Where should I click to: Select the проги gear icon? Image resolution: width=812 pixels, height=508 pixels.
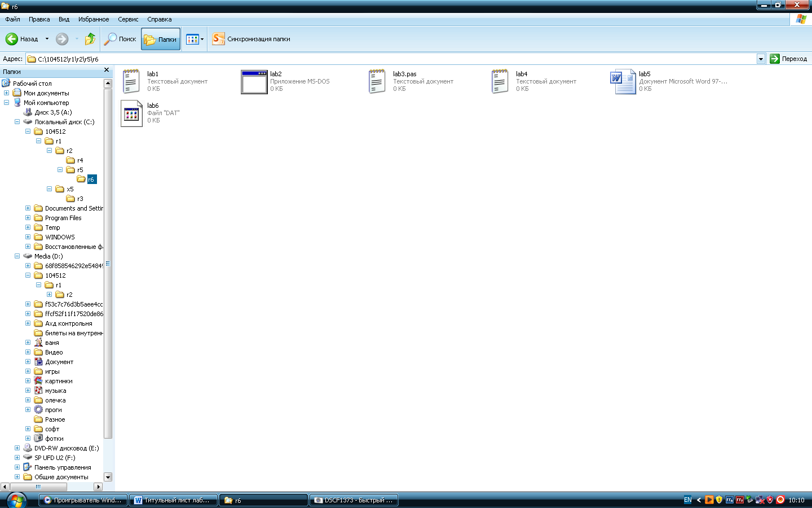pyautogui.click(x=38, y=410)
